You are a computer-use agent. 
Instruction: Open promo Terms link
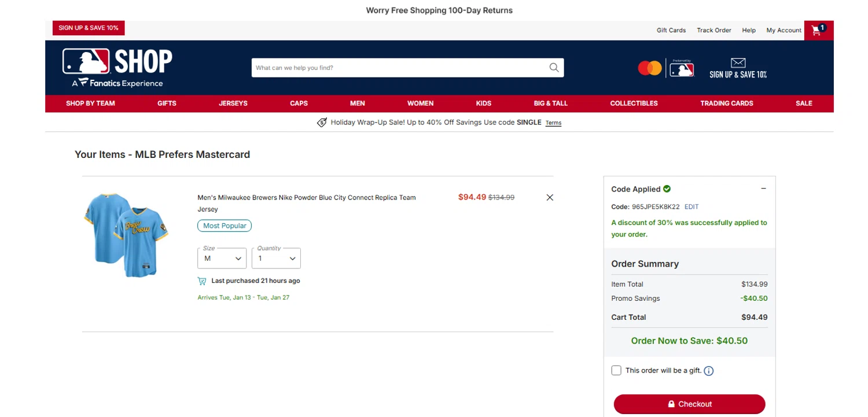tap(553, 123)
